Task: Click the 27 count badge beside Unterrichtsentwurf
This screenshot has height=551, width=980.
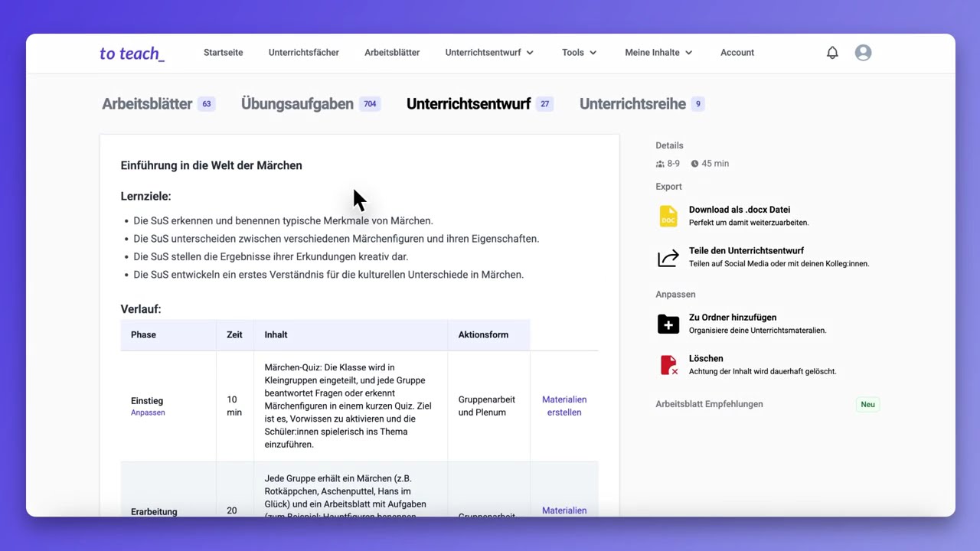Action: pos(544,104)
